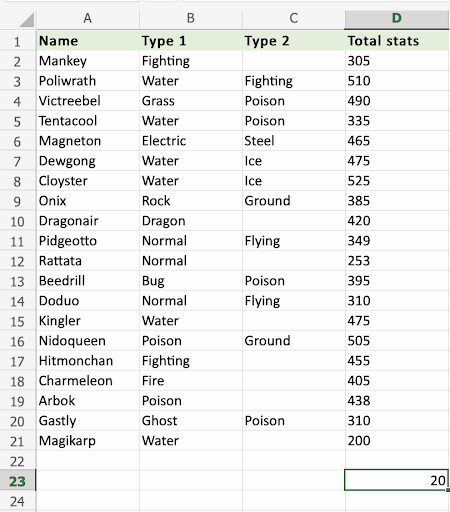Click the Dragon type cell for Dragonair

point(191,221)
